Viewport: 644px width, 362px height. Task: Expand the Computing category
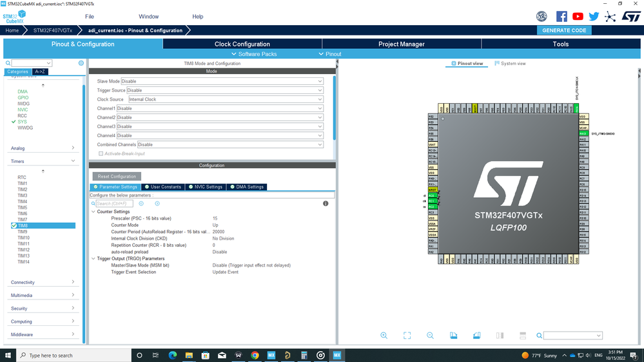coord(43,322)
